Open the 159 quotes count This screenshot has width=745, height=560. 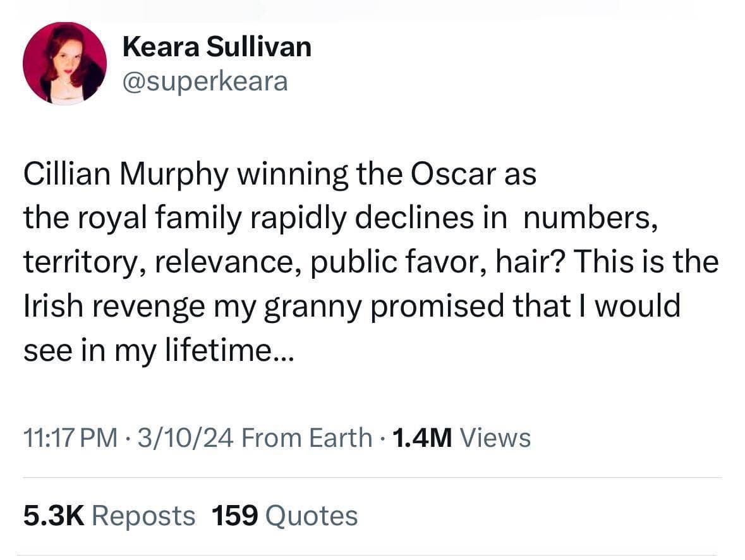[x=234, y=516]
